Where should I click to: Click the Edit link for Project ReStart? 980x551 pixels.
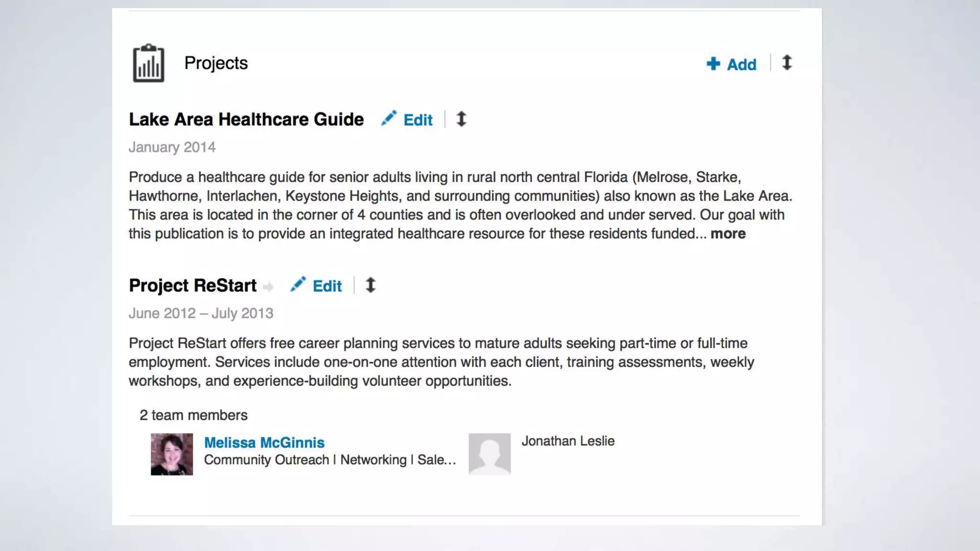pos(327,286)
